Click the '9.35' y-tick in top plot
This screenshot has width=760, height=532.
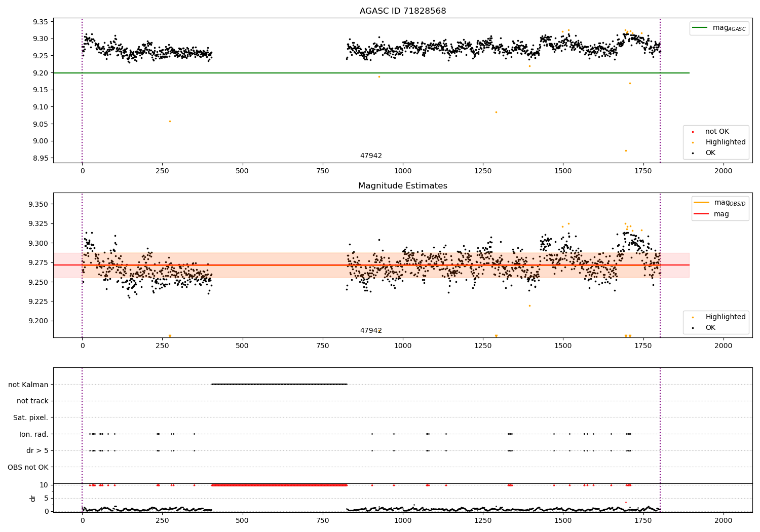coord(41,22)
